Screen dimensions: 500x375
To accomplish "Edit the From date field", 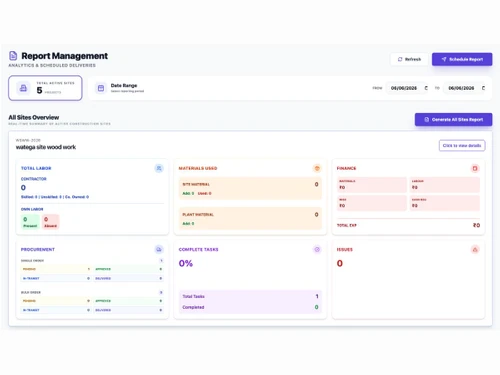I will coord(407,88).
